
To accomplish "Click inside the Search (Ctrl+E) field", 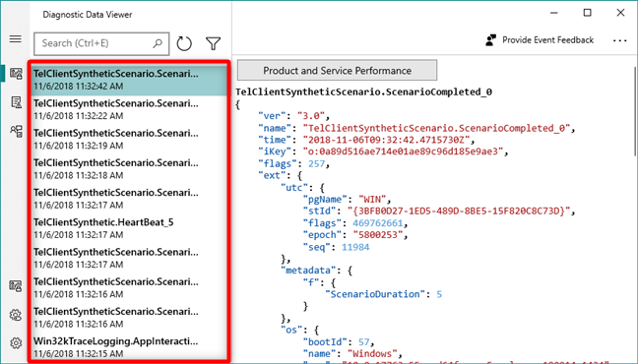I will 101,43.
